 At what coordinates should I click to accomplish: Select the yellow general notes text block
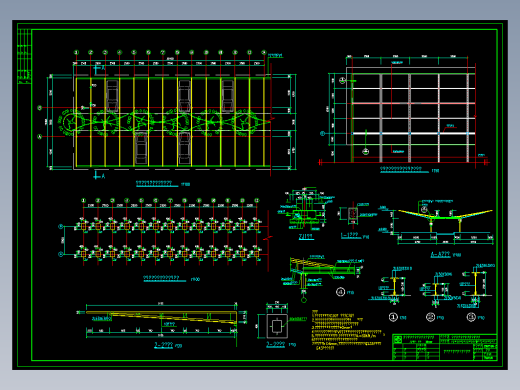click(x=347, y=331)
